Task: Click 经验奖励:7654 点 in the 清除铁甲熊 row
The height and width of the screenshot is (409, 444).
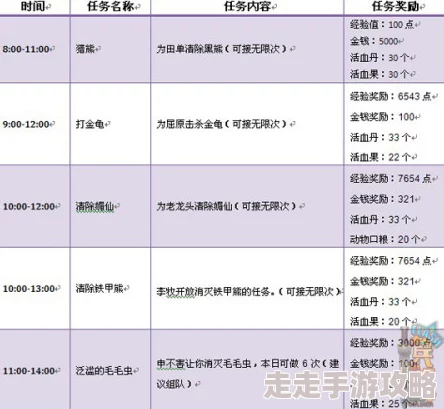Action: [391, 261]
